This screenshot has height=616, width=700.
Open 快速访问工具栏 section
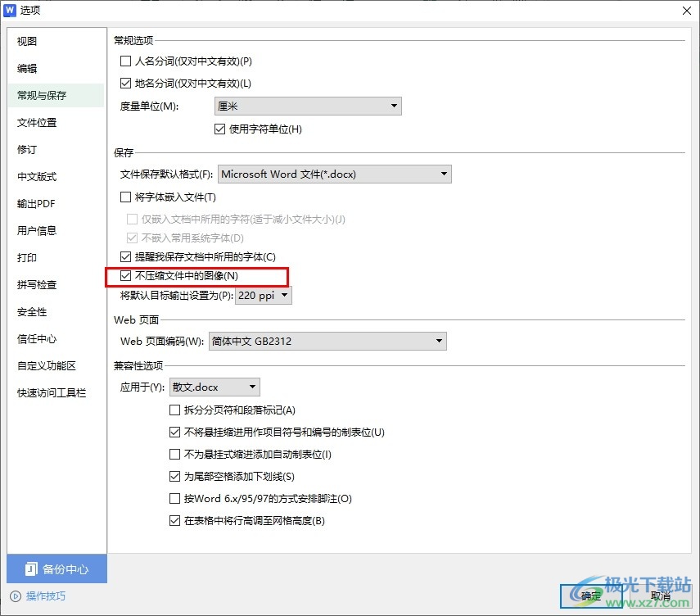(x=52, y=392)
